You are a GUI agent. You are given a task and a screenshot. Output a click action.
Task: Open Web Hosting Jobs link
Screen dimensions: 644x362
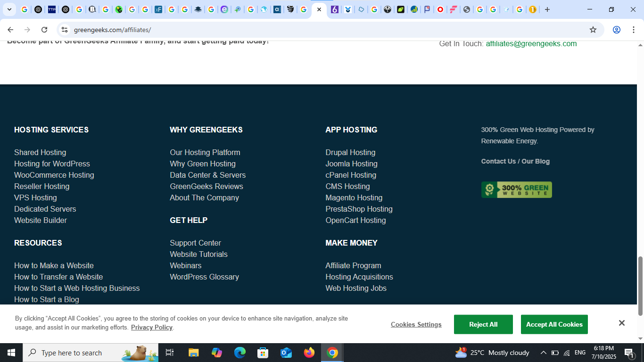coord(356,288)
